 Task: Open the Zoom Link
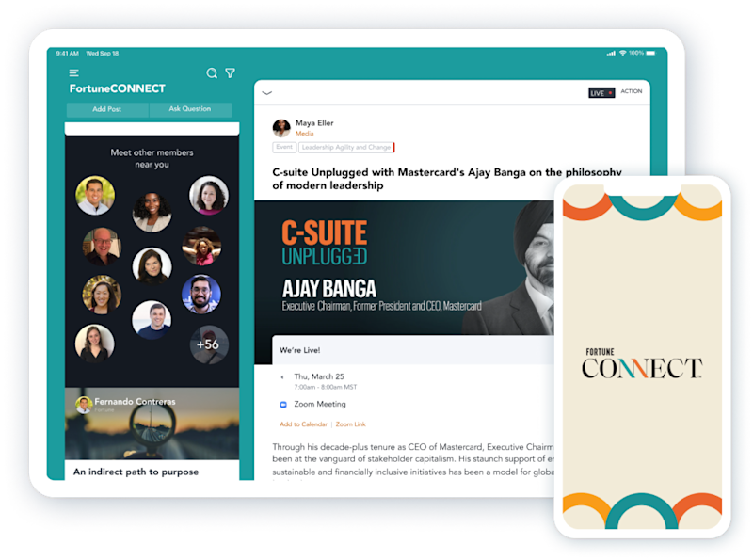[350, 424]
